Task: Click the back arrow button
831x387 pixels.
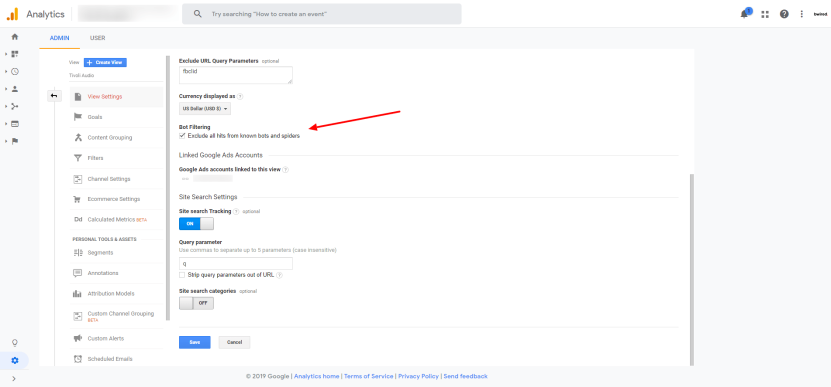Action: pyautogui.click(x=54, y=96)
